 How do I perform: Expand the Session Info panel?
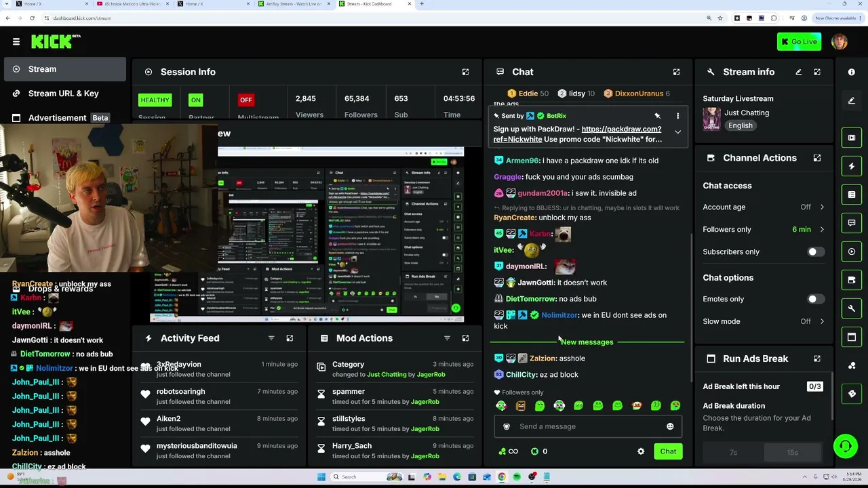(465, 72)
